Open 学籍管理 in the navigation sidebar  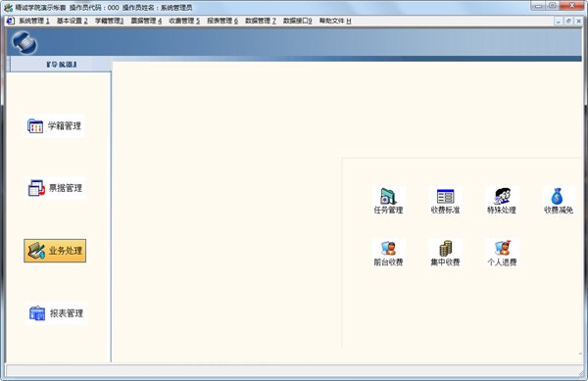(55, 126)
